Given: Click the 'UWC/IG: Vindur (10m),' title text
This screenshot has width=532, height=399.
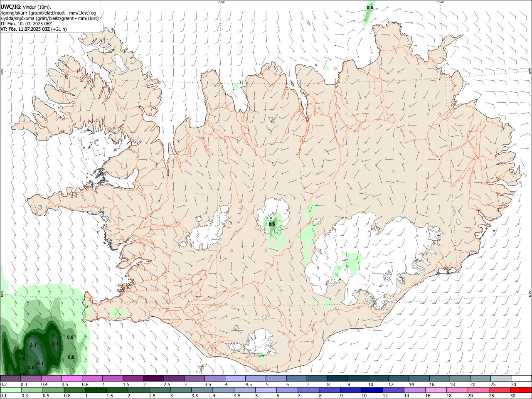Looking at the screenshot, I should (26, 7).
